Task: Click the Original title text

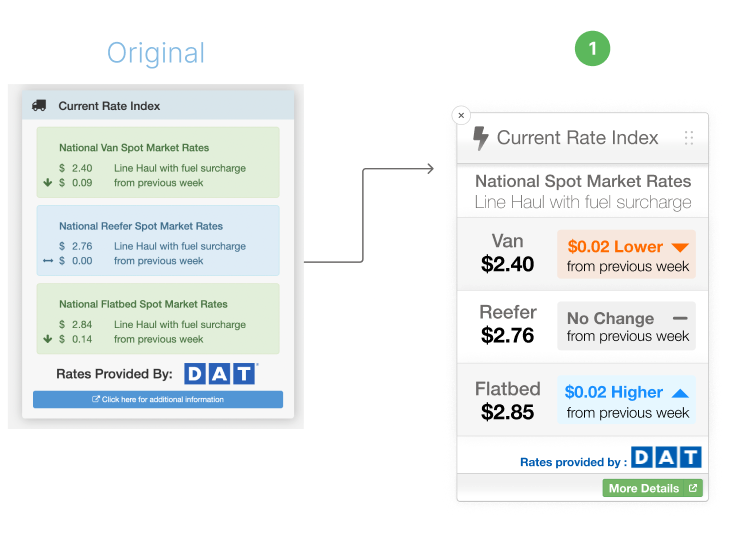Action: [x=156, y=53]
